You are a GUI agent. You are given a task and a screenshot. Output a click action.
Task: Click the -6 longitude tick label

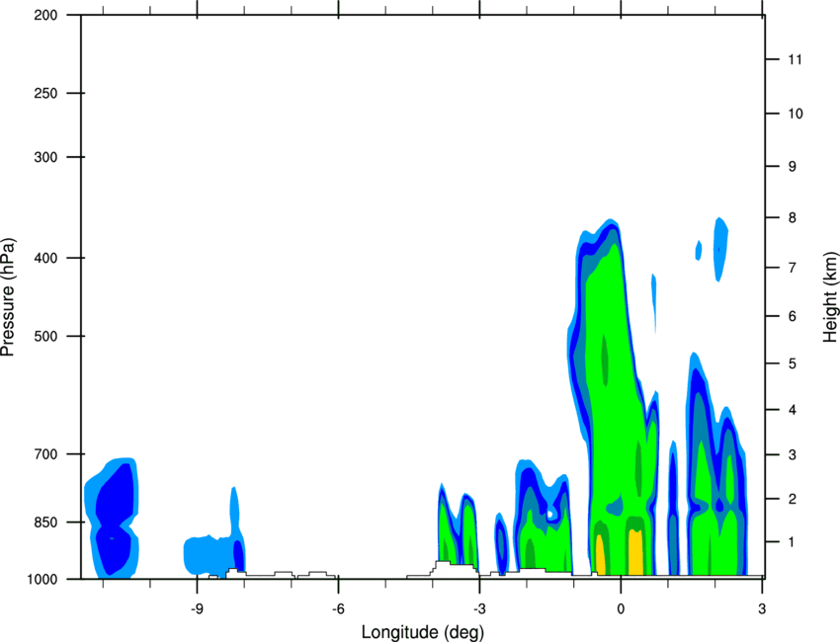coord(338,609)
